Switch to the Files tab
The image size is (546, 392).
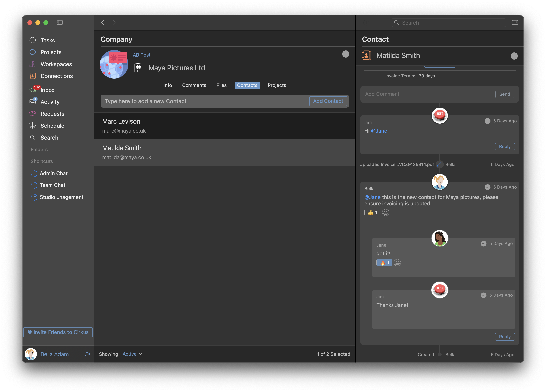[x=221, y=85]
